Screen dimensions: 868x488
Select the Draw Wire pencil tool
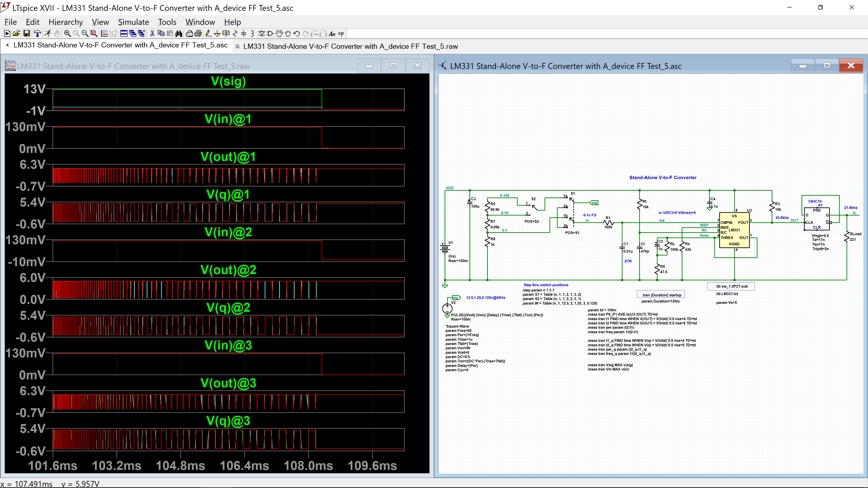(209, 33)
